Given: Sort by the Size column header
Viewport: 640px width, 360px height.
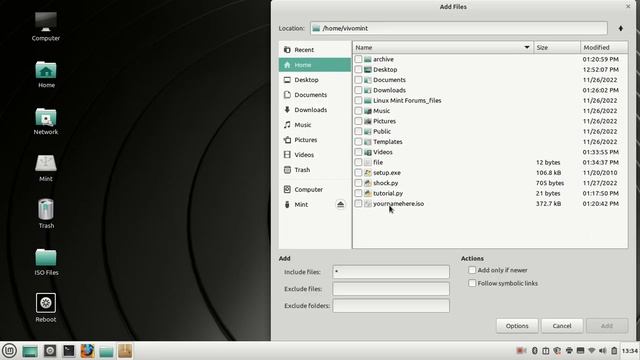Looking at the screenshot, I should (x=557, y=47).
